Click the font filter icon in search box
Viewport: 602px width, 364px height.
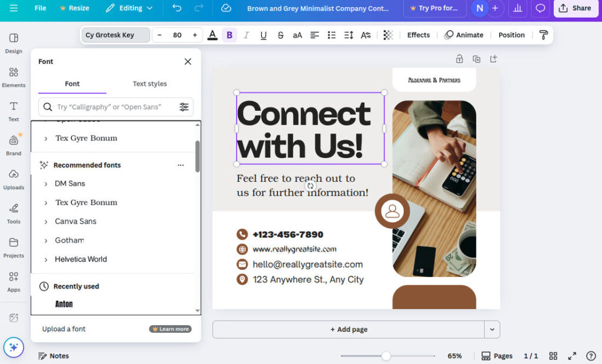[x=184, y=107]
